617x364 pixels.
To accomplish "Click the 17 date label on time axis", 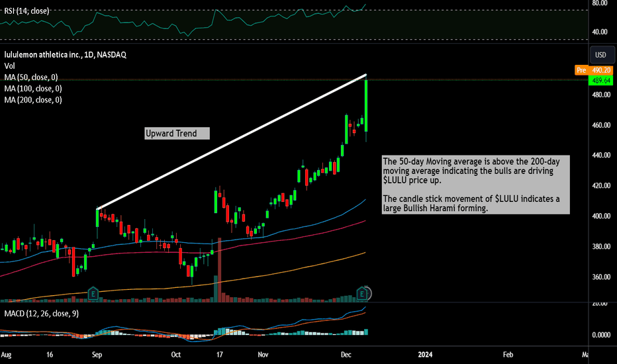I will 220,355.
